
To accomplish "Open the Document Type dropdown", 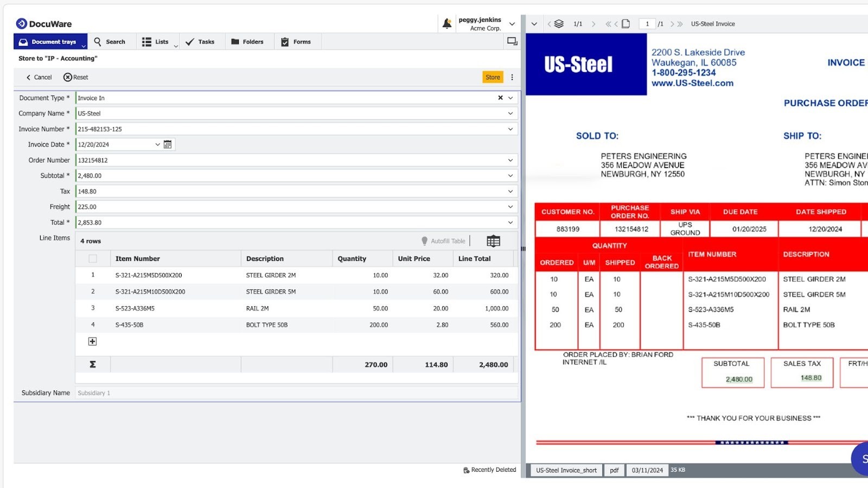I will pyautogui.click(x=509, y=98).
